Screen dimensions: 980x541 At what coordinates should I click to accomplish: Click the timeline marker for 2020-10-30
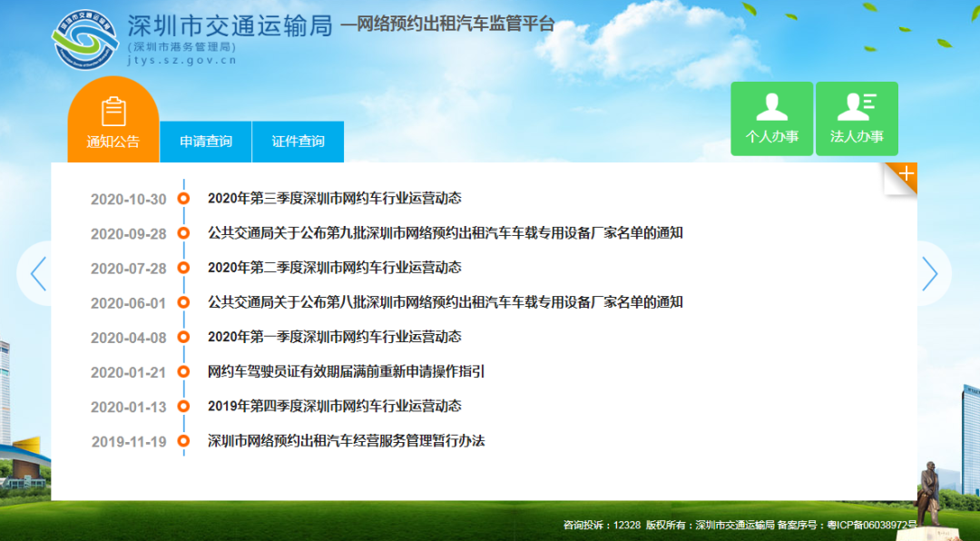pos(183,199)
